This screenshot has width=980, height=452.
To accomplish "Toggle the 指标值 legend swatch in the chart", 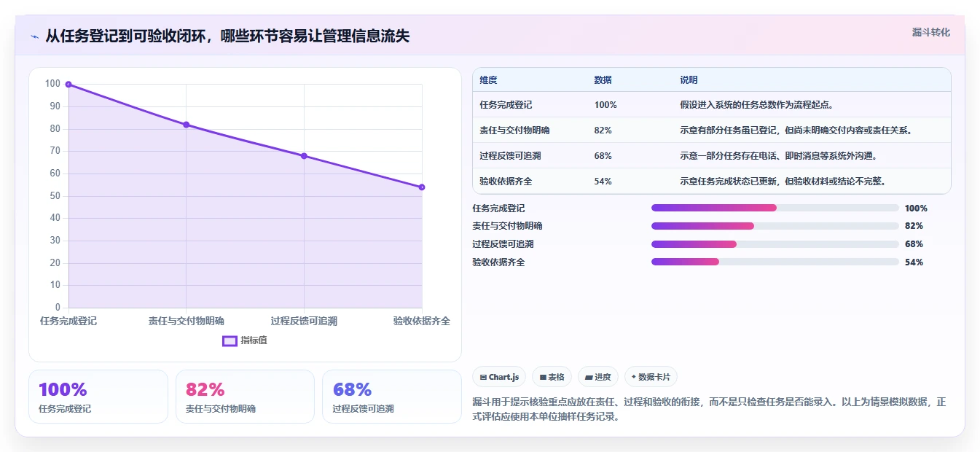I will pos(230,340).
